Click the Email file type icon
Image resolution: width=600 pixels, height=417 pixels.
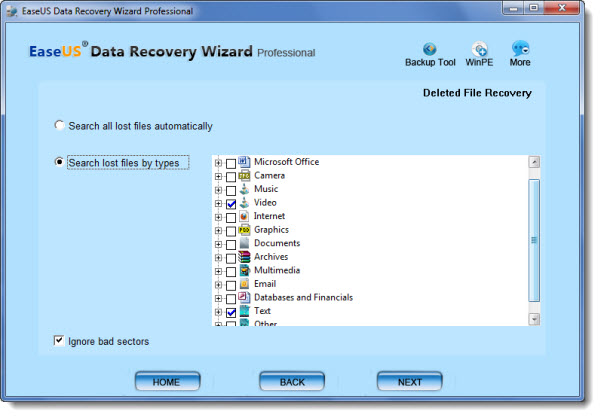click(244, 284)
